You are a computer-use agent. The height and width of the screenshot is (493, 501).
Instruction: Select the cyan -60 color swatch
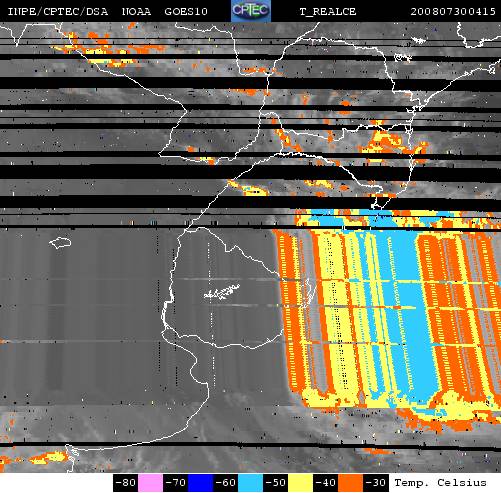(x=250, y=483)
